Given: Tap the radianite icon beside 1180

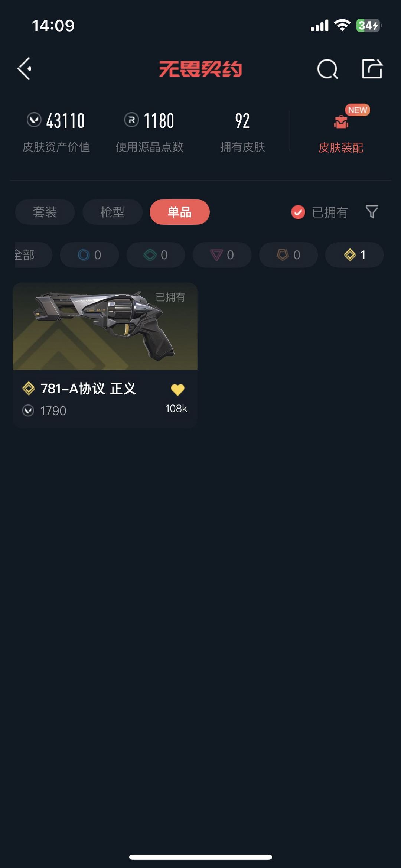Looking at the screenshot, I should pos(131,120).
